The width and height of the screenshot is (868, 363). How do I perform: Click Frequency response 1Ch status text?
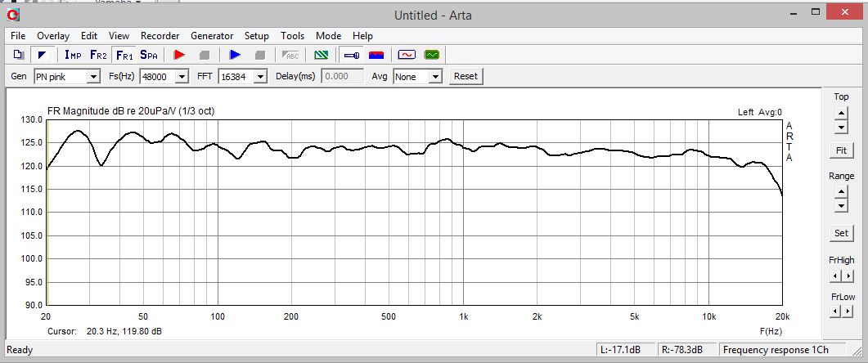click(x=776, y=350)
